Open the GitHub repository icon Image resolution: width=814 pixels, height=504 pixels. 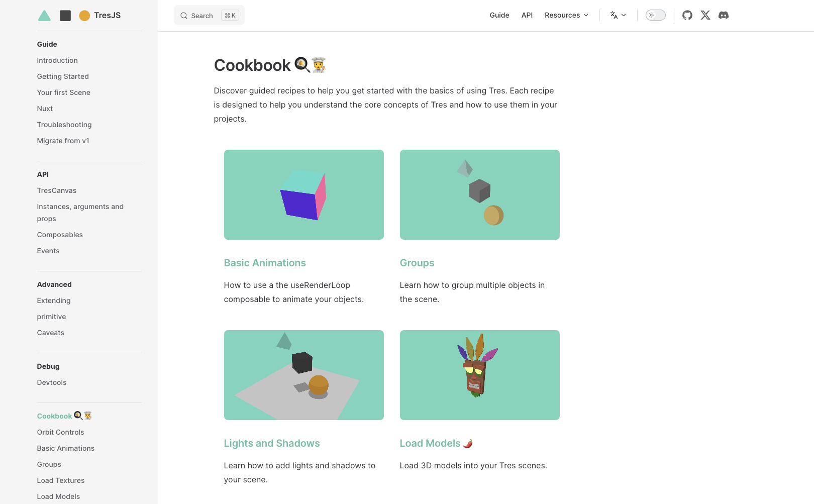(x=687, y=15)
